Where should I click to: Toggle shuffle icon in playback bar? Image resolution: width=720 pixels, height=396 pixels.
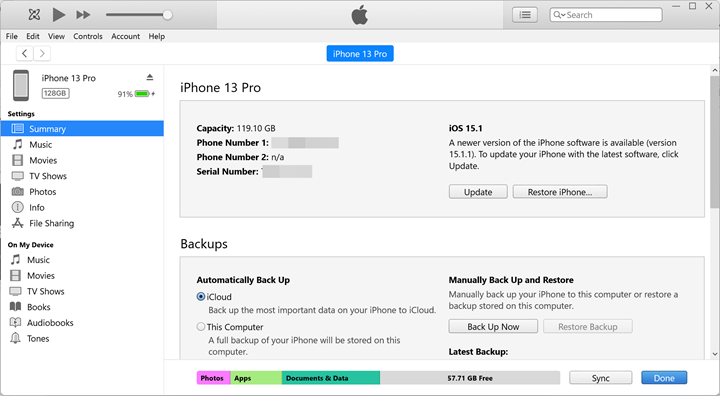click(34, 15)
